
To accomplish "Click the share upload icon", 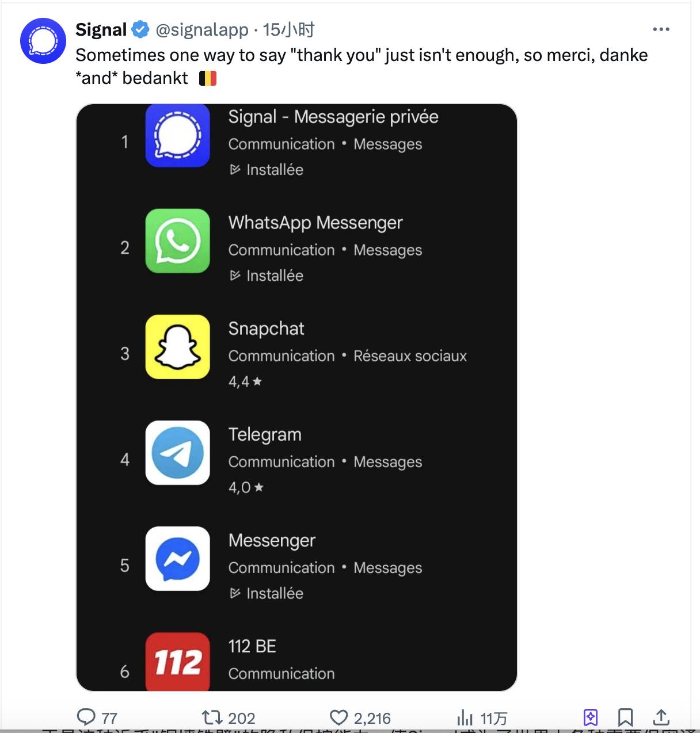I will (661, 717).
